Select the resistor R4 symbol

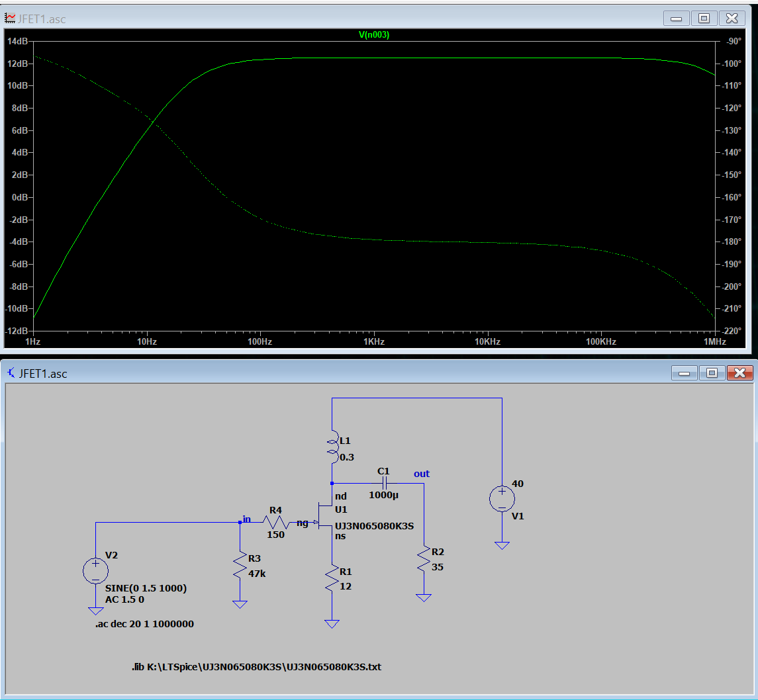tap(276, 522)
